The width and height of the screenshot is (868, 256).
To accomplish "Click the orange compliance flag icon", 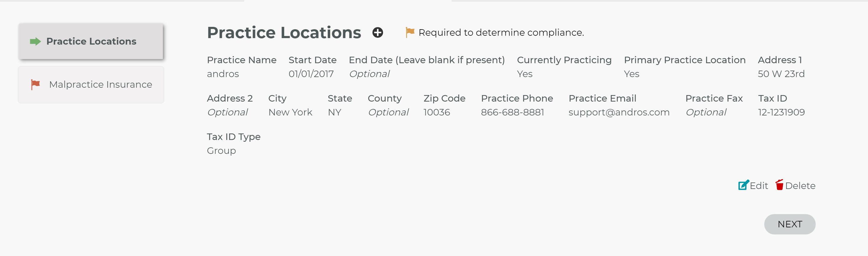I will pos(410,32).
